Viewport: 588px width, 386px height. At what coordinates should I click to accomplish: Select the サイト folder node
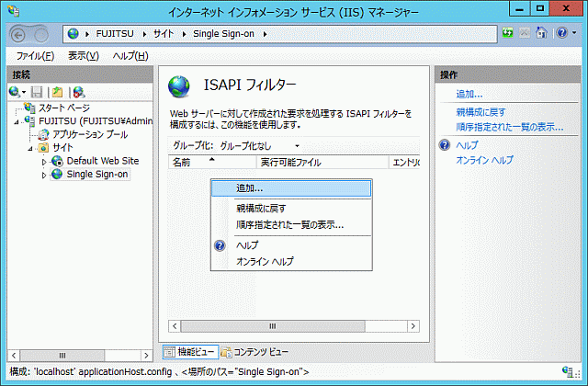tap(62, 147)
